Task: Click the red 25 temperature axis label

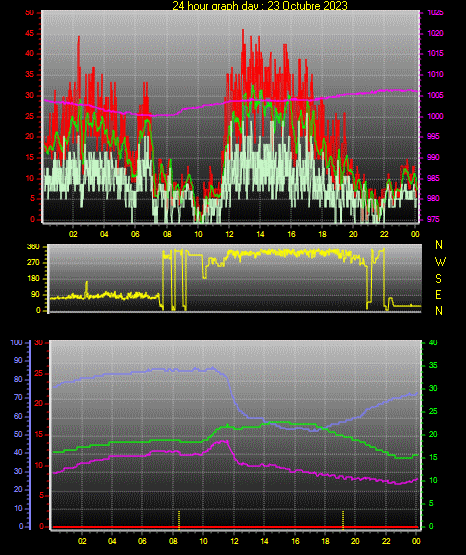Action: point(39,373)
